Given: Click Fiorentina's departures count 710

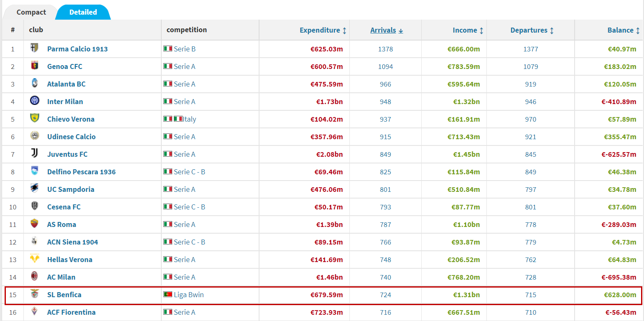Looking at the screenshot, I should click(x=531, y=312).
